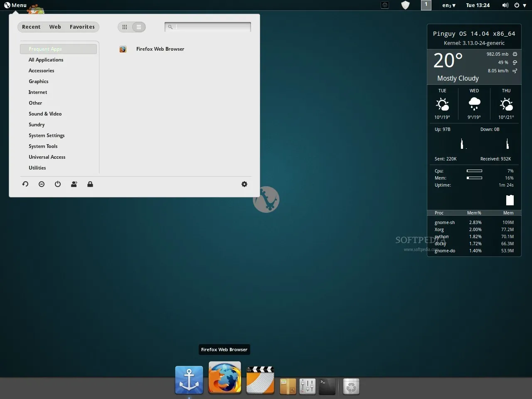Click the Docky anchor icon in the dock
Image resolution: width=532 pixels, height=399 pixels.
tap(189, 380)
